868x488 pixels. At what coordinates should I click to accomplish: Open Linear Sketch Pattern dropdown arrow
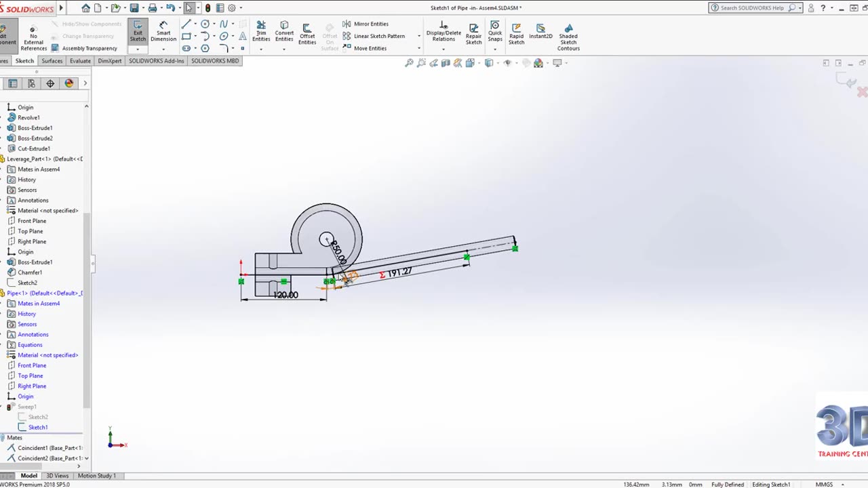tap(418, 36)
